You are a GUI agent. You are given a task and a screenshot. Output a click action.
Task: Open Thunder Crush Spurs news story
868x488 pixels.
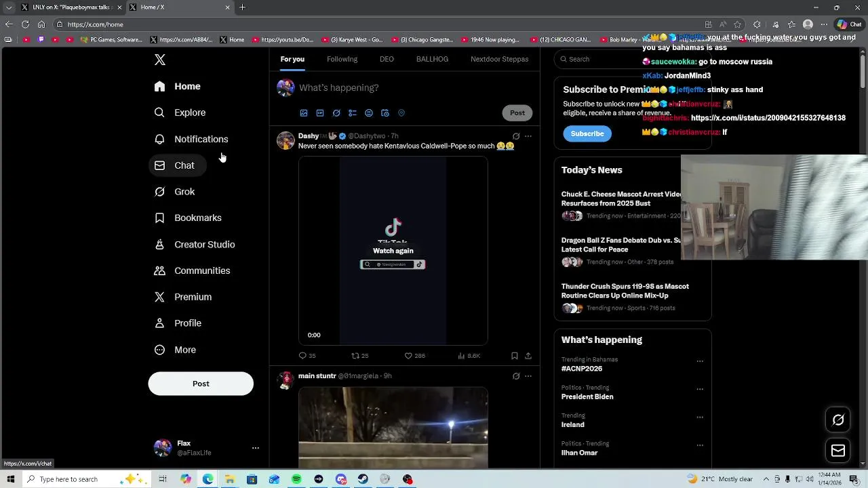(x=625, y=291)
